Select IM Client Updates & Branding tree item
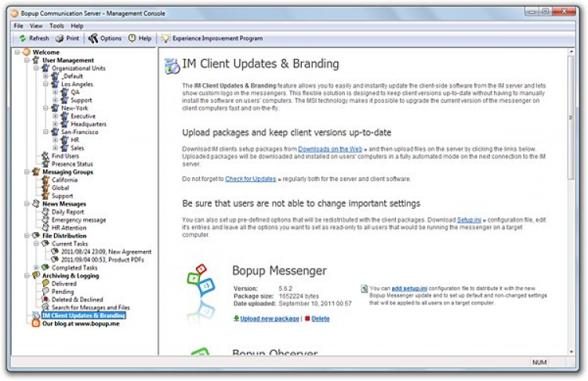Image resolution: width=588 pixels, height=381 pixels. (x=84, y=315)
